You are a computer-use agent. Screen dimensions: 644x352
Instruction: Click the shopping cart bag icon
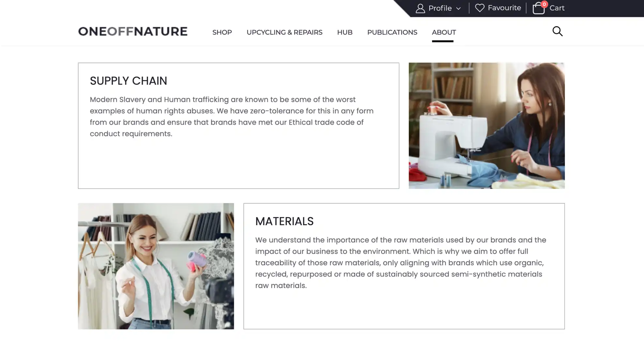click(538, 9)
